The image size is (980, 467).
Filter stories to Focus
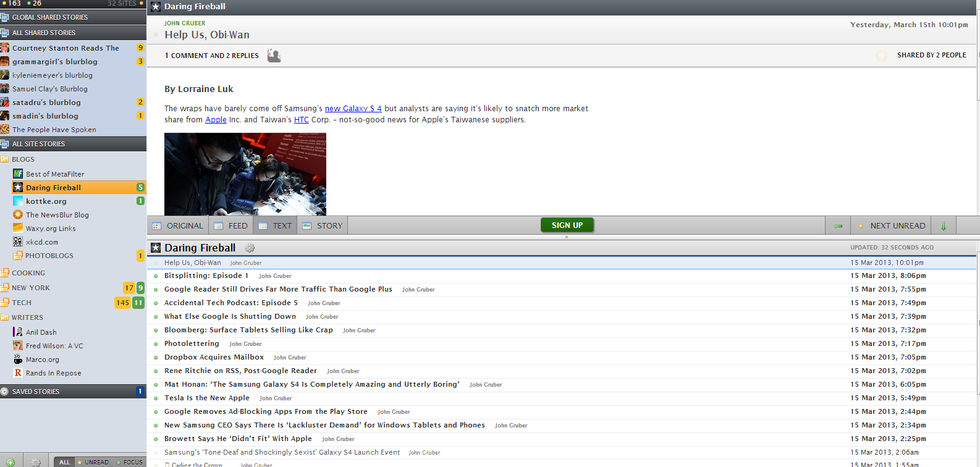[129, 462]
